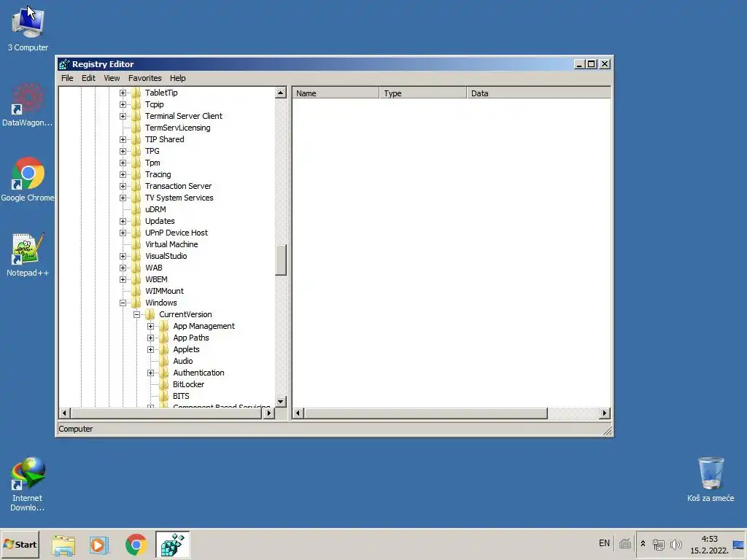Select the App Management key
The height and width of the screenshot is (560, 747).
[x=204, y=326]
